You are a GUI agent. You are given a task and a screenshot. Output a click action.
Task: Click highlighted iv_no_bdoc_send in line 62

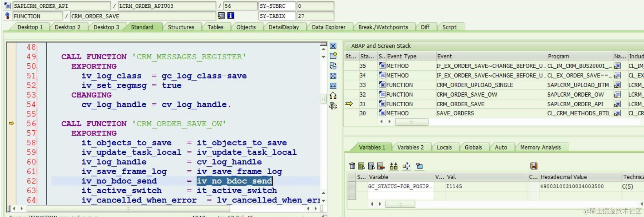[234, 181]
